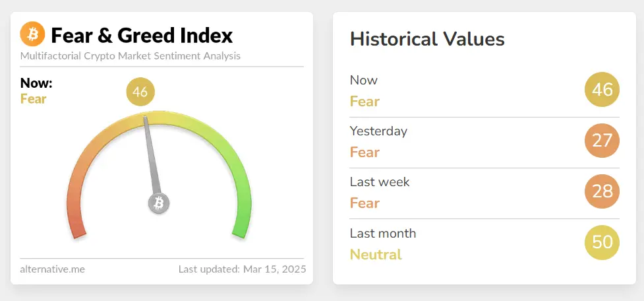Open the alternative.me source link
644x301 pixels.
[53, 269]
